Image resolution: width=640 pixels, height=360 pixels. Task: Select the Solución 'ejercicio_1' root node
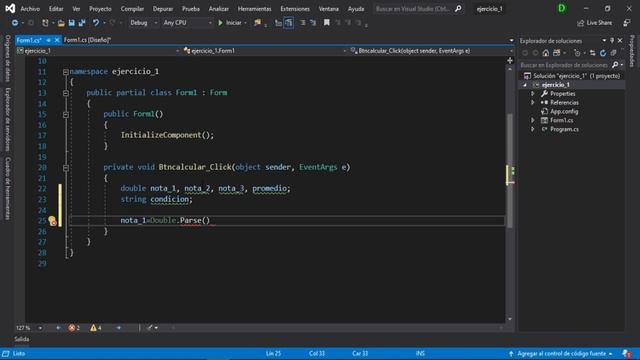tap(572, 76)
